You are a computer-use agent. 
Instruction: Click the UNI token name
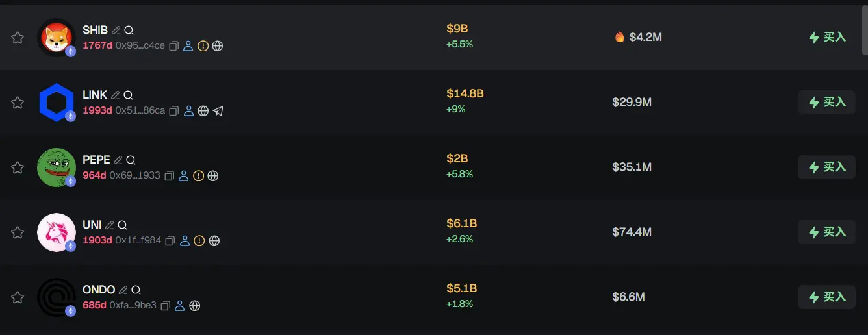point(92,225)
